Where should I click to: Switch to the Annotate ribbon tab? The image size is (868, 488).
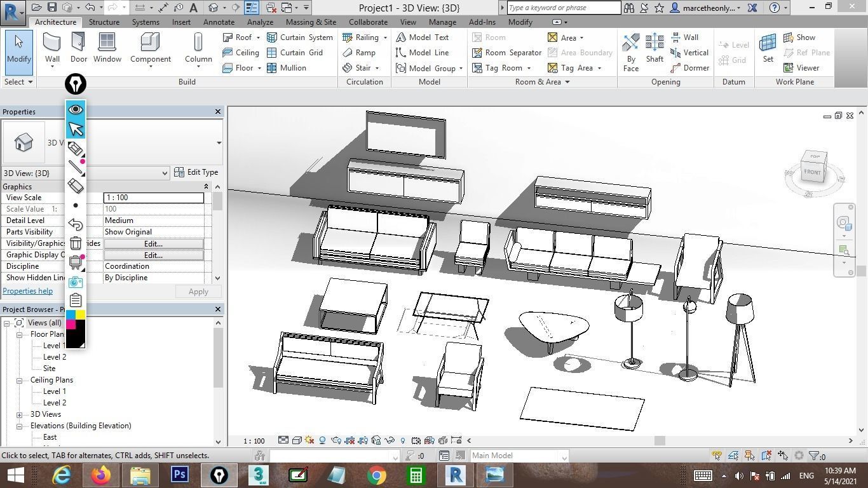219,22
